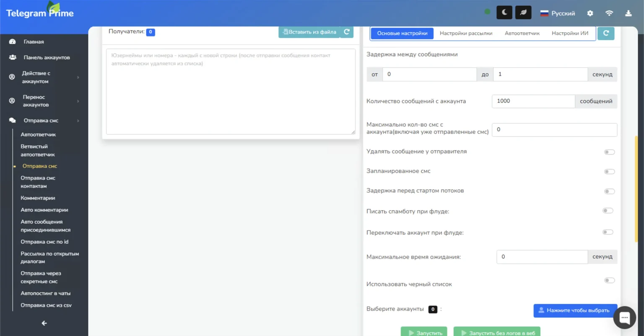The width and height of the screenshot is (644, 336).
Task: Click the Wi-Fi status icon
Action: pos(609,13)
